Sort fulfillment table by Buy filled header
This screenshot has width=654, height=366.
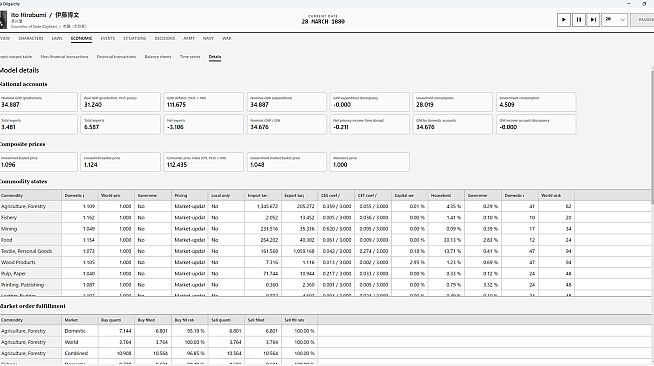(153, 320)
